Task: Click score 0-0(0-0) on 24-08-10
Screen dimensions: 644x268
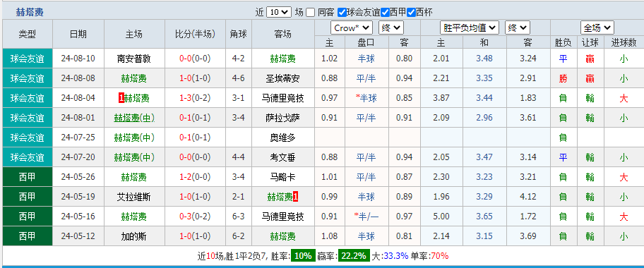Action: click(x=195, y=59)
